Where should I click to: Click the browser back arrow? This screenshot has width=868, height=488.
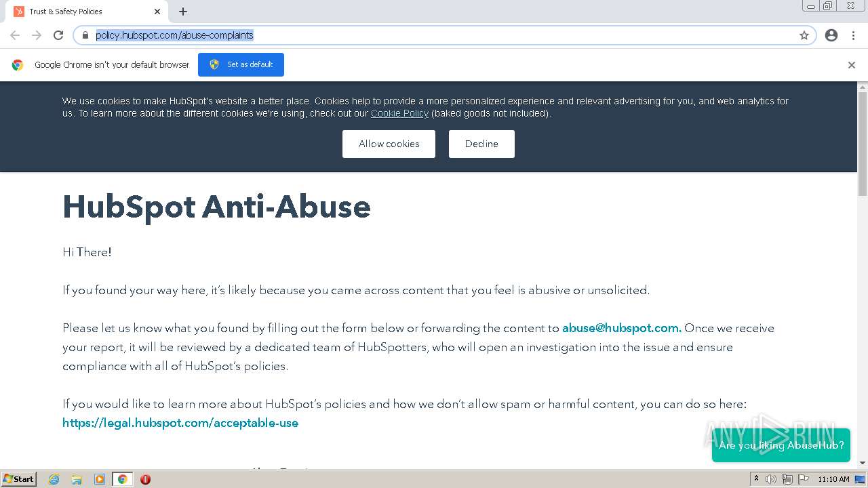pyautogui.click(x=15, y=35)
